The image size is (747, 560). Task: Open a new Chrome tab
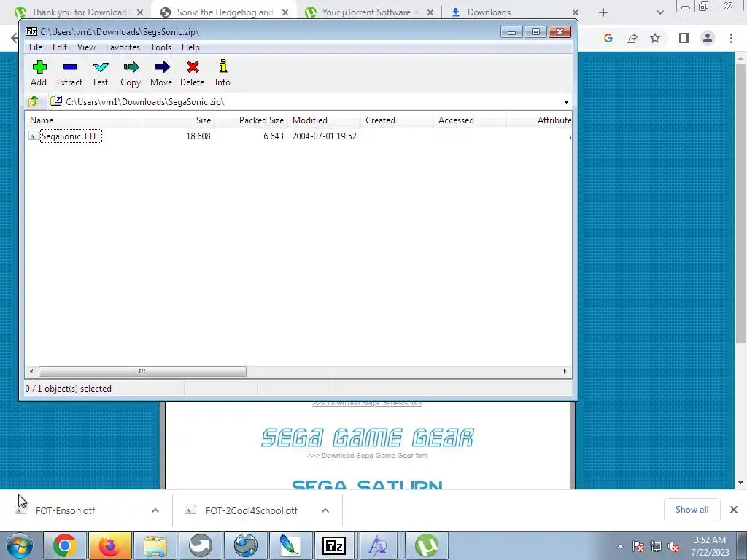(603, 12)
